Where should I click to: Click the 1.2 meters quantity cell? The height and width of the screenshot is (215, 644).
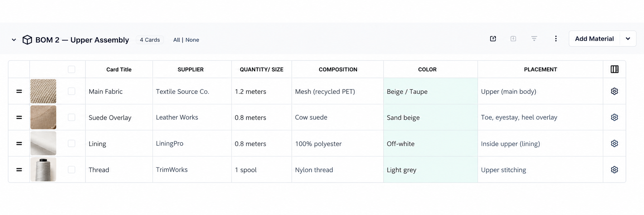[x=261, y=91]
